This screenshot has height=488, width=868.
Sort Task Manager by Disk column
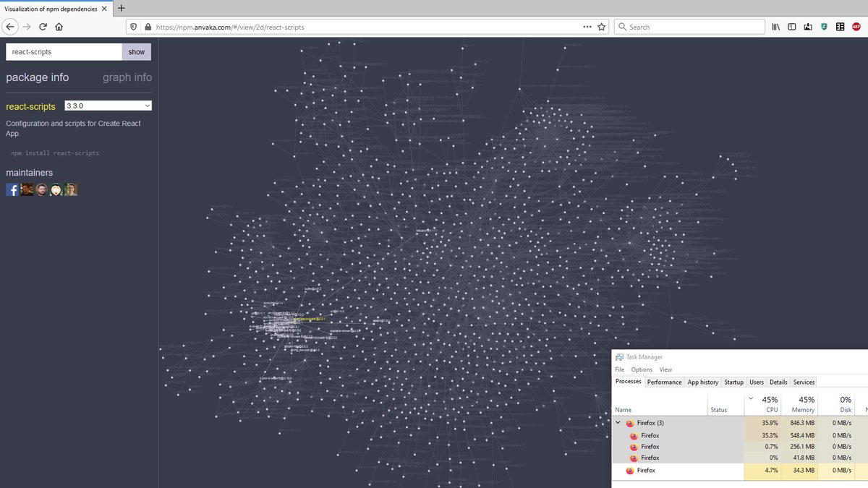click(836, 404)
